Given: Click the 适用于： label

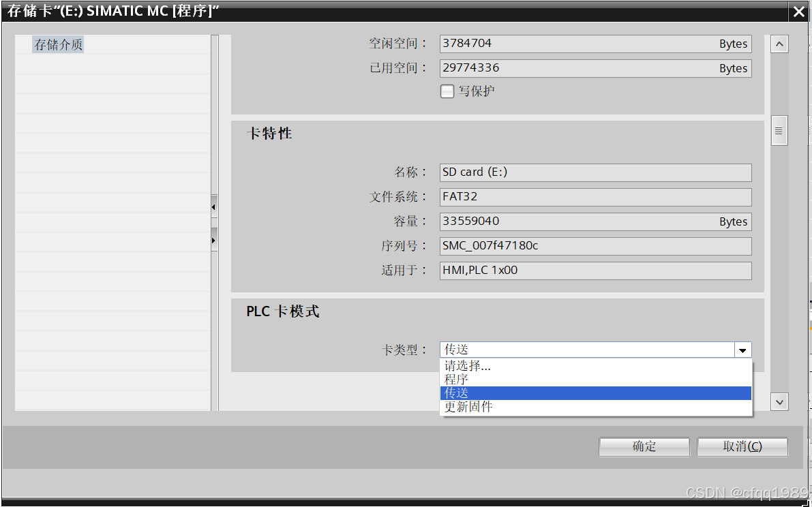Looking at the screenshot, I should 404,271.
